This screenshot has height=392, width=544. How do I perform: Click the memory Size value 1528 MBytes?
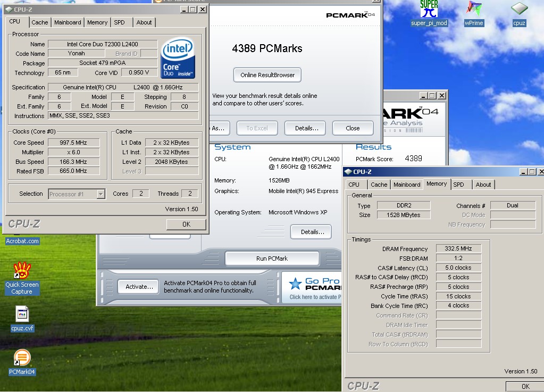404,215
